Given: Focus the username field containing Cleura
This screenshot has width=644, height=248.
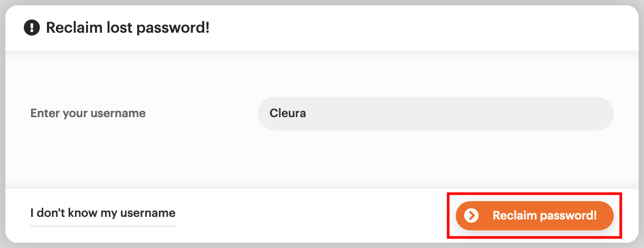Looking at the screenshot, I should [x=435, y=113].
